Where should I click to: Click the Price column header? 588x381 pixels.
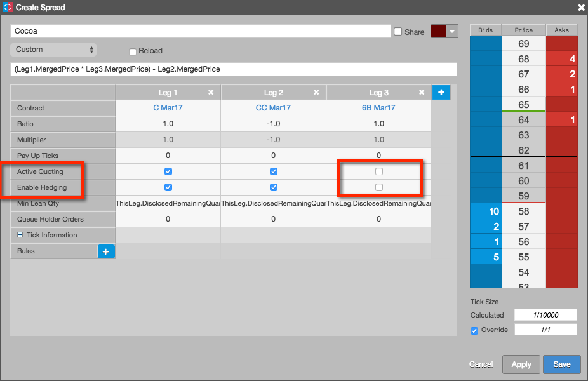[523, 30]
